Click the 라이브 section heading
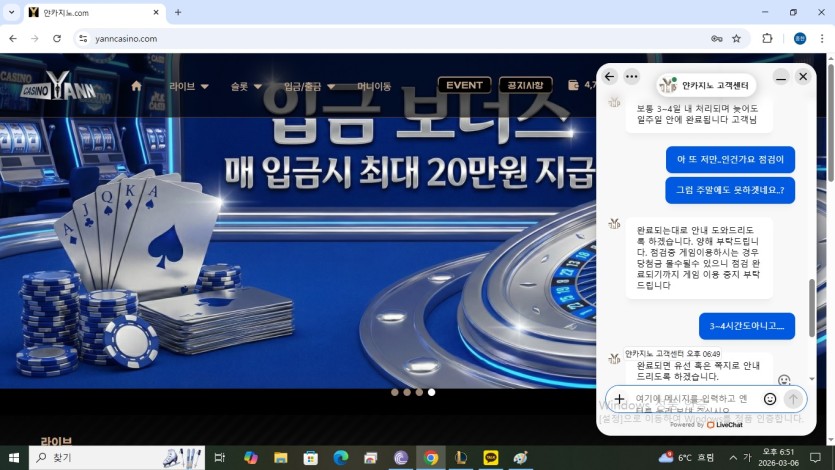 coord(56,441)
